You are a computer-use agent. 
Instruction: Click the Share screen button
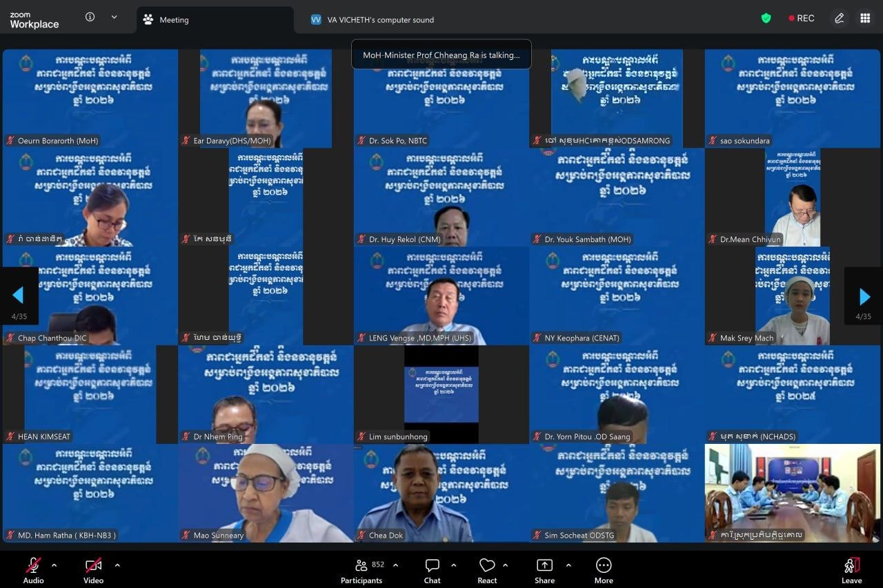tap(544, 571)
